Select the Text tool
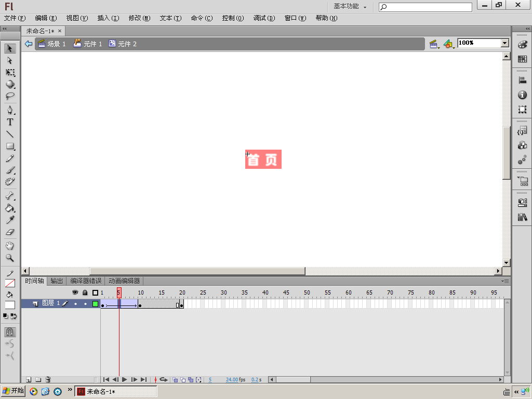The width and height of the screenshot is (532, 399). [x=10, y=122]
